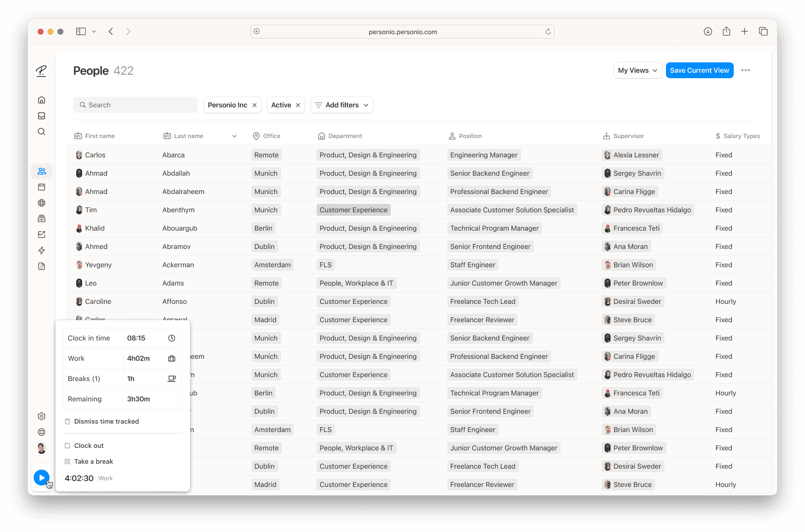The height and width of the screenshot is (532, 805).
Task: Click Technical Program Manager in Abouargub row
Action: point(495,228)
